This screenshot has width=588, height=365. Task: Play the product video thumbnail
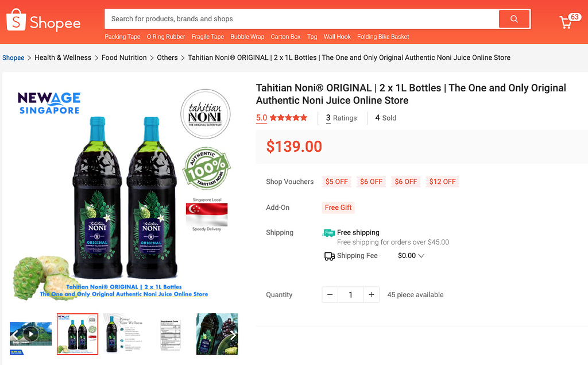pyautogui.click(x=30, y=334)
